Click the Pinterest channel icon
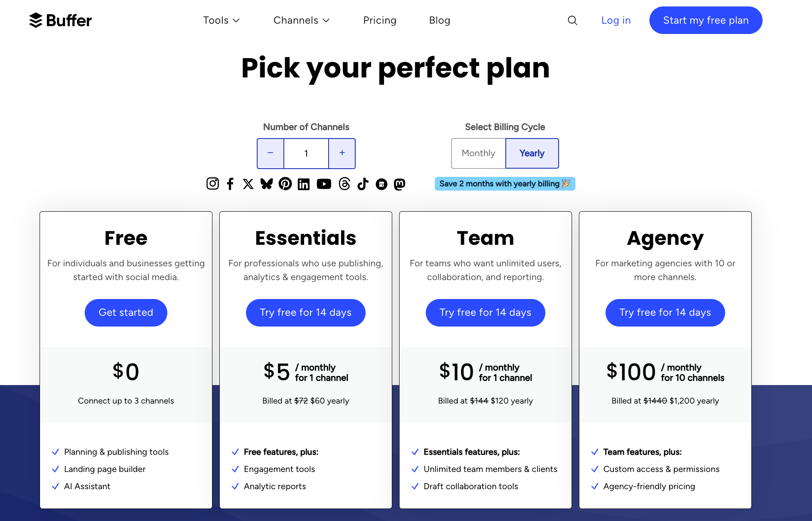Screen dimensions: 812x521 tap(285, 184)
